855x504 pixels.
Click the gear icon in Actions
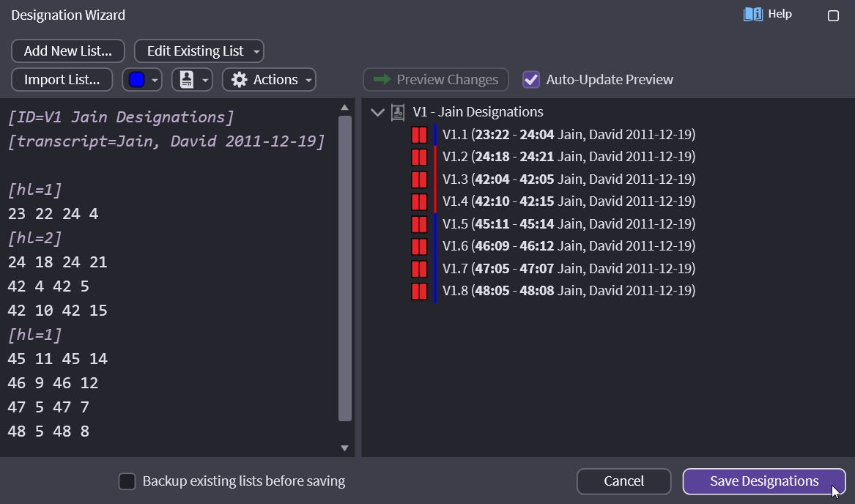(240, 80)
